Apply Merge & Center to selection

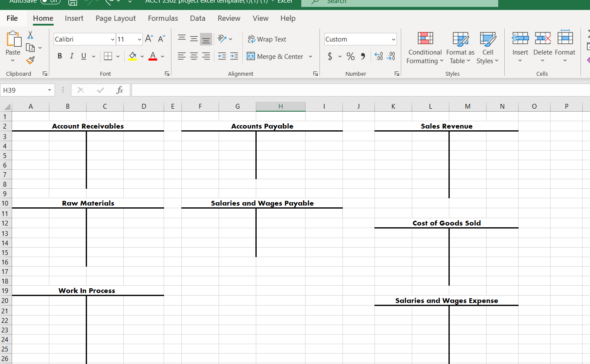click(x=275, y=56)
